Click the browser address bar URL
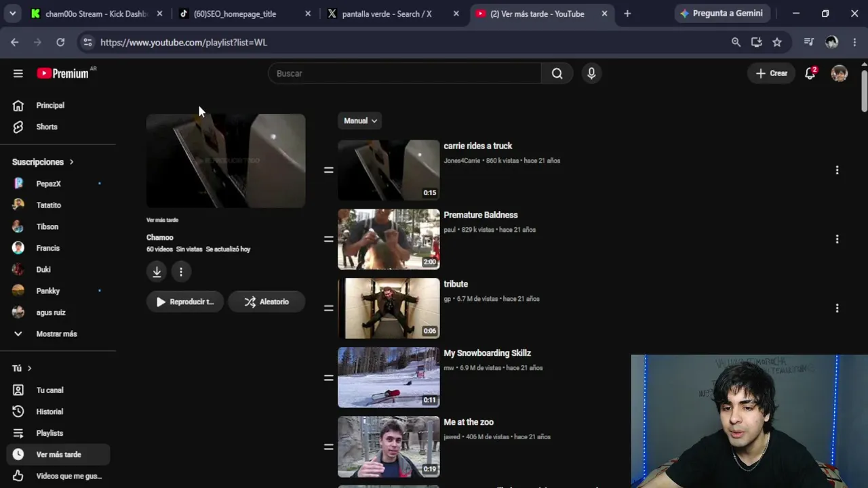868x488 pixels. tap(184, 42)
